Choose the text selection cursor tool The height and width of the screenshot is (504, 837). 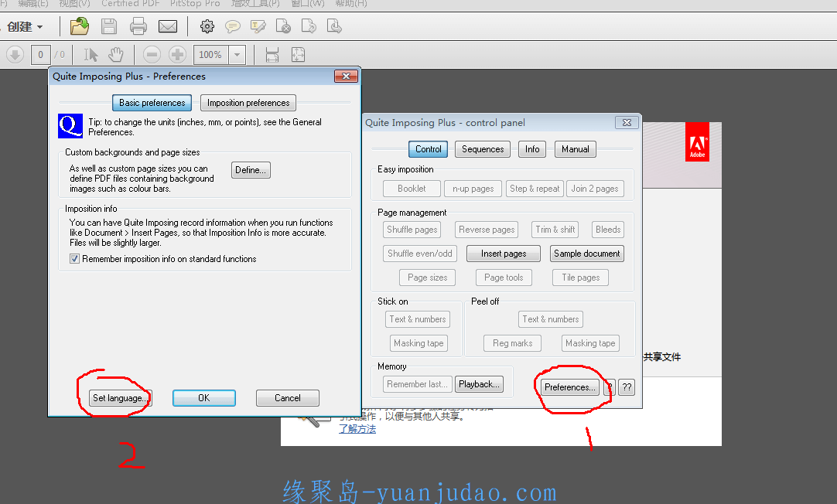[x=91, y=54]
